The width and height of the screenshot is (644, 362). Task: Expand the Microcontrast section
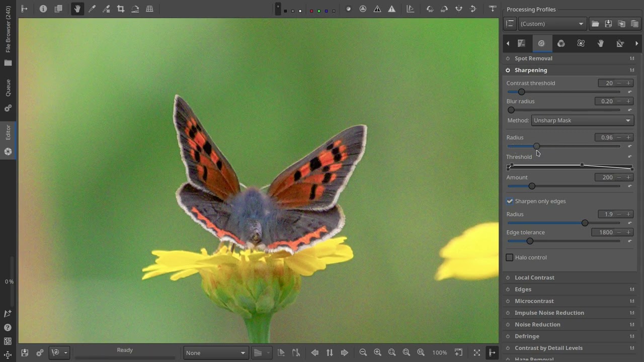(x=534, y=301)
